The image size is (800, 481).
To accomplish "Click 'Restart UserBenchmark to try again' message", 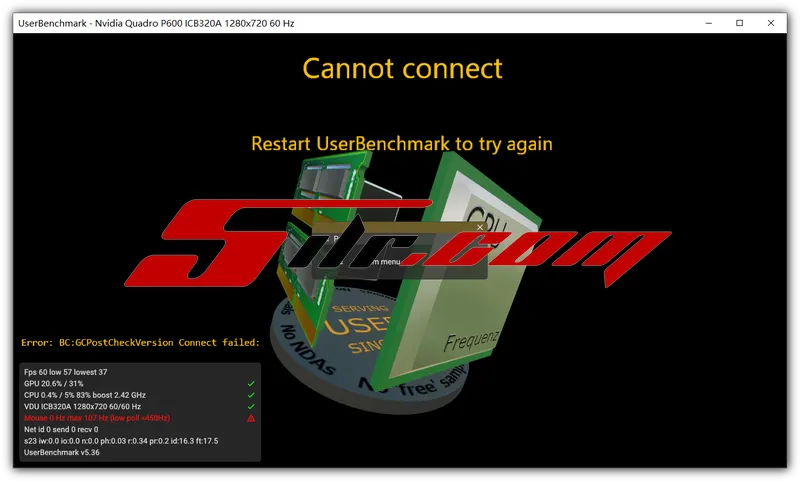I will tap(402, 144).
